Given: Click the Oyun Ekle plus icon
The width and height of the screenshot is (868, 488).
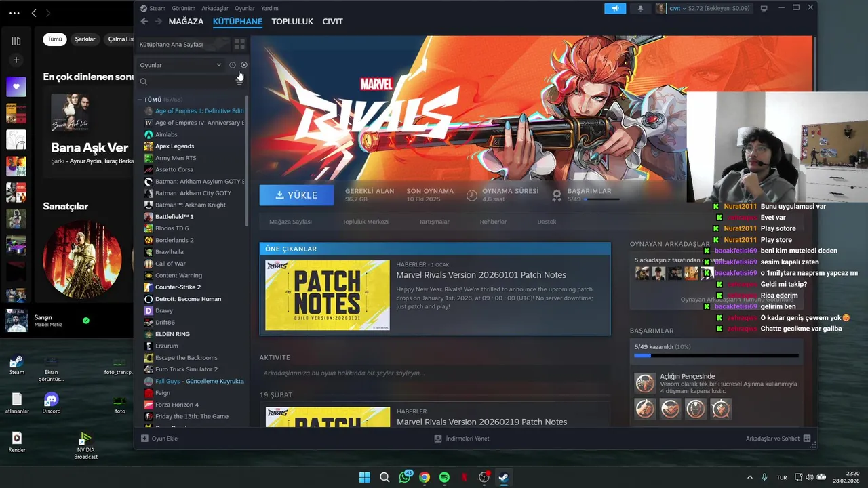Looking at the screenshot, I should click(144, 439).
